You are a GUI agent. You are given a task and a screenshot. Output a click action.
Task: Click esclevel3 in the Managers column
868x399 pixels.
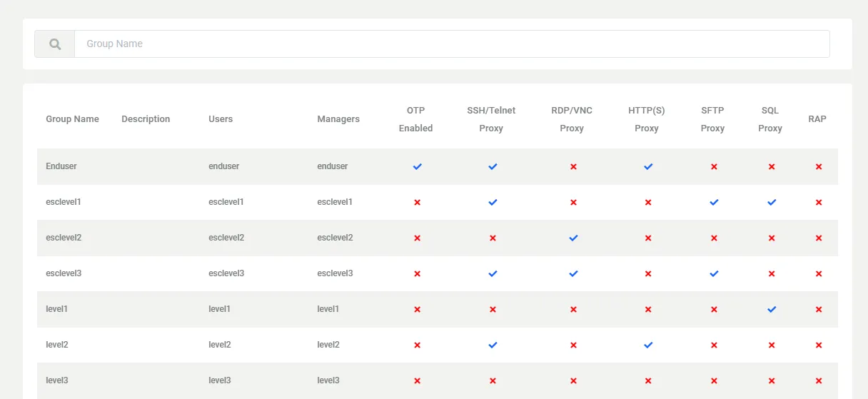coord(335,273)
